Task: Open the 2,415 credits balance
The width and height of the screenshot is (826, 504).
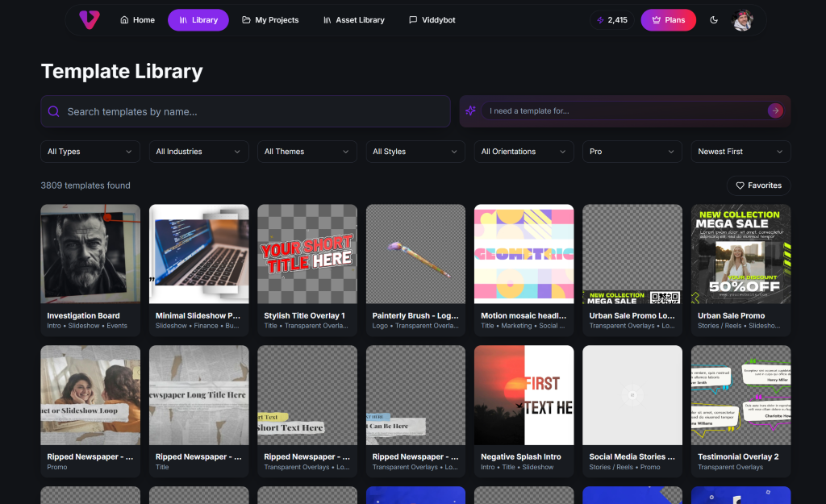Action: (612, 20)
